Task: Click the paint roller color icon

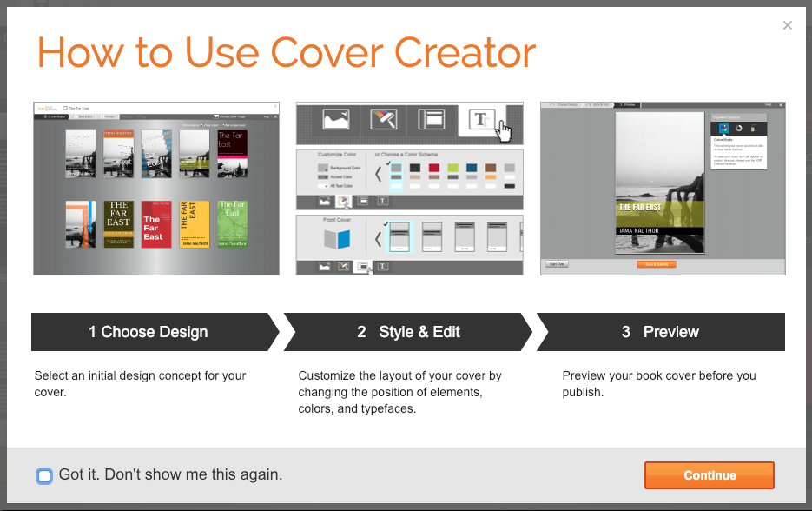Action: pyautogui.click(x=382, y=120)
